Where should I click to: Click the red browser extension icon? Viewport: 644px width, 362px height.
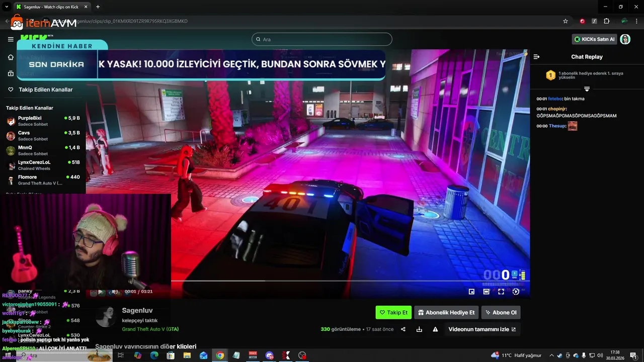tap(582, 21)
